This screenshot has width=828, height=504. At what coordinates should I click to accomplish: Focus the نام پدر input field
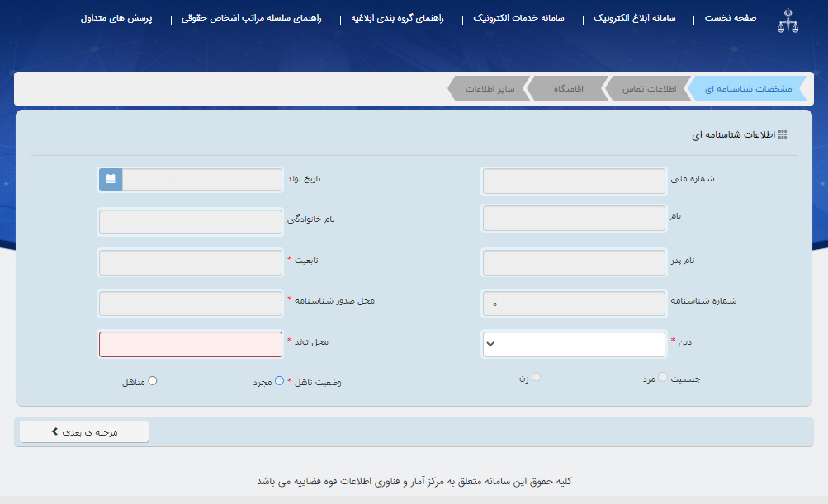tap(574, 263)
